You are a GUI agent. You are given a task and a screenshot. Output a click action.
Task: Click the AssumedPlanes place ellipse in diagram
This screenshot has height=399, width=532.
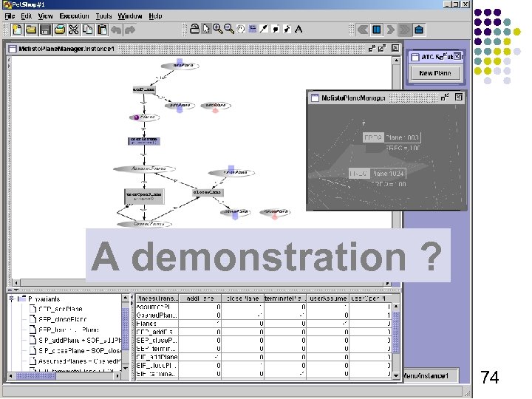pos(144,168)
